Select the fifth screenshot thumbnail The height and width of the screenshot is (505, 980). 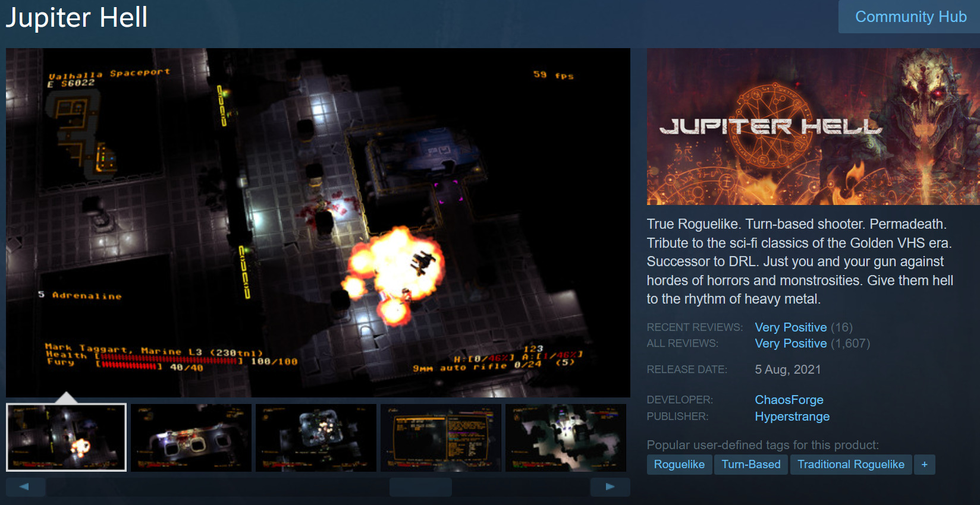tap(566, 438)
